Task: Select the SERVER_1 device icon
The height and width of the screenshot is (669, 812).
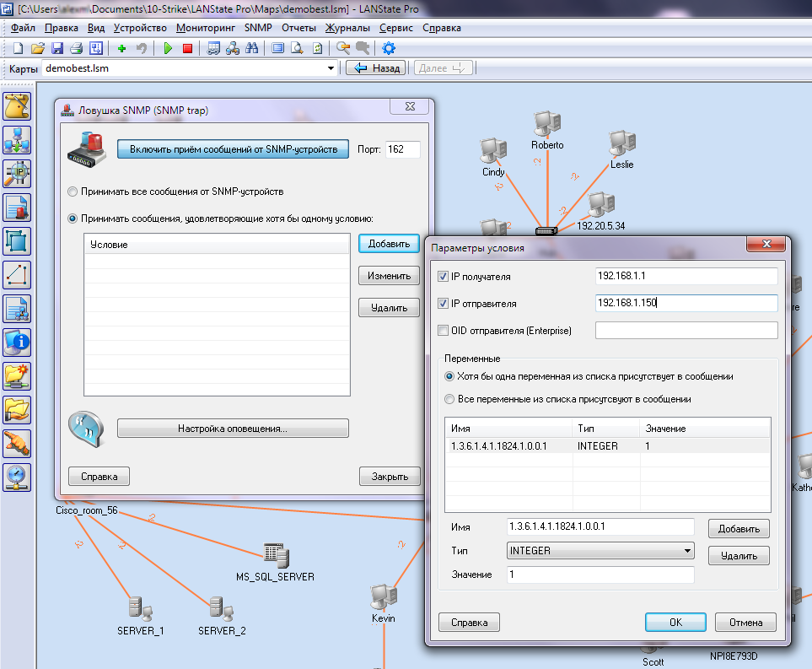Action: (x=140, y=608)
